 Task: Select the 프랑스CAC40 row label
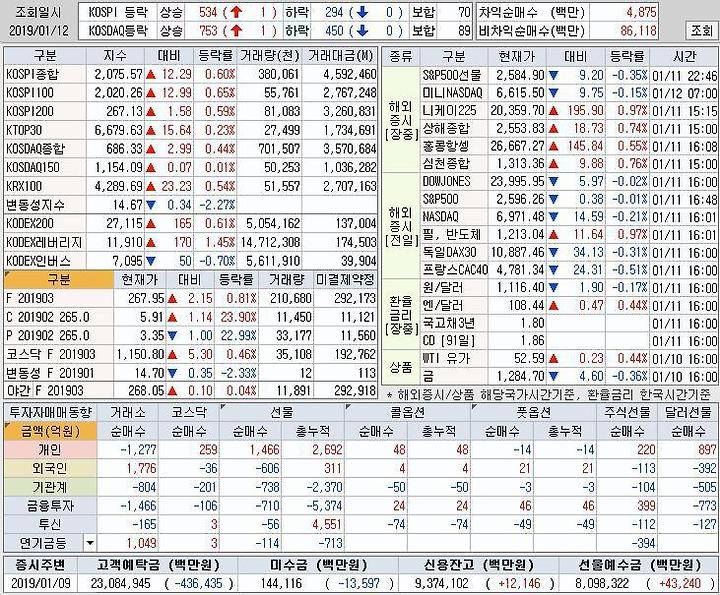point(455,270)
